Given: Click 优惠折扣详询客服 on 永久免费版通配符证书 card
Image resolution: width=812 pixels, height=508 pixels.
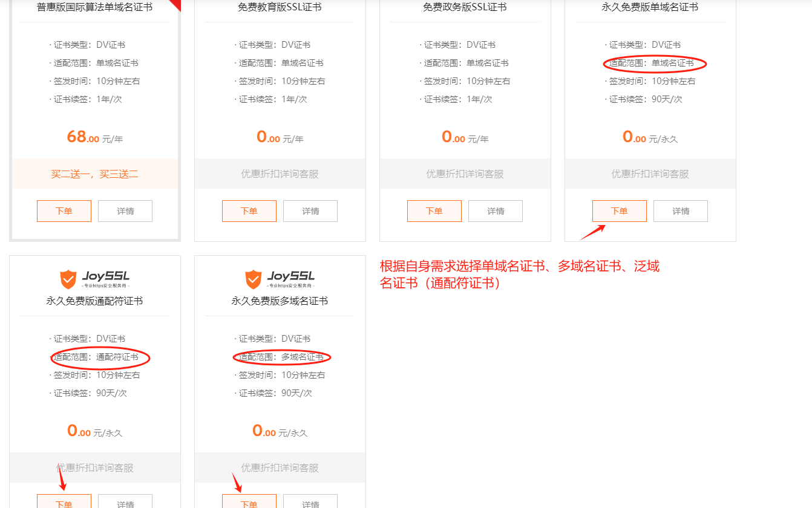Looking at the screenshot, I should (95, 467).
